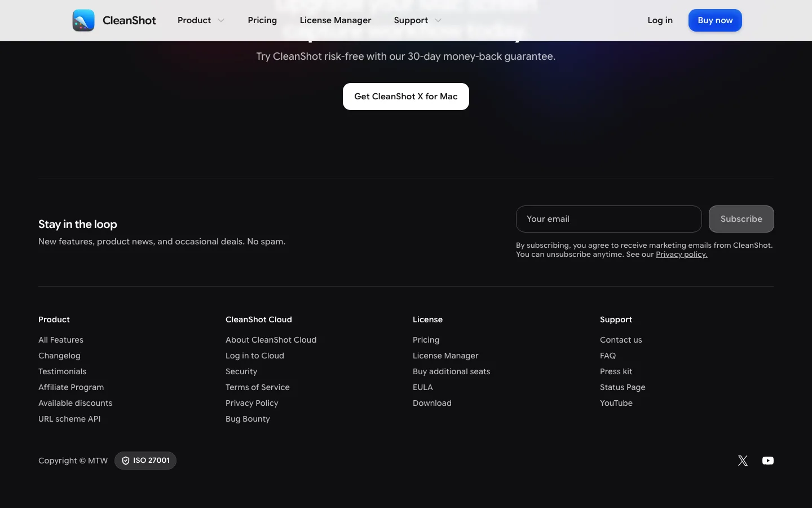Open the Press kit link
812x508 pixels.
click(x=616, y=371)
